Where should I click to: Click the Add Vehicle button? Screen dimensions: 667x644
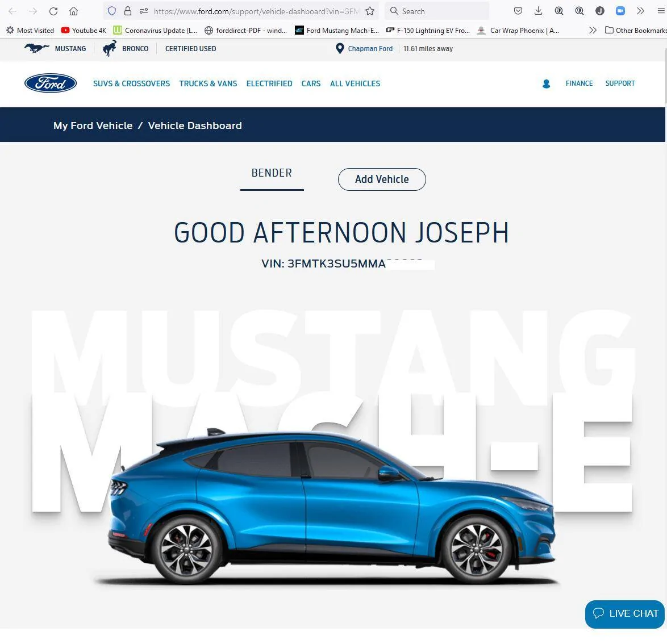(382, 179)
